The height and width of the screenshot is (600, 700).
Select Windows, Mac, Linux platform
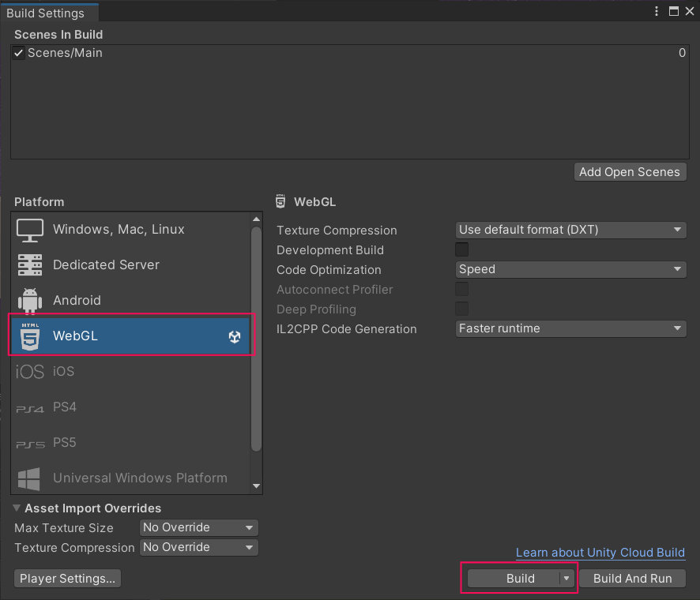tap(130, 230)
